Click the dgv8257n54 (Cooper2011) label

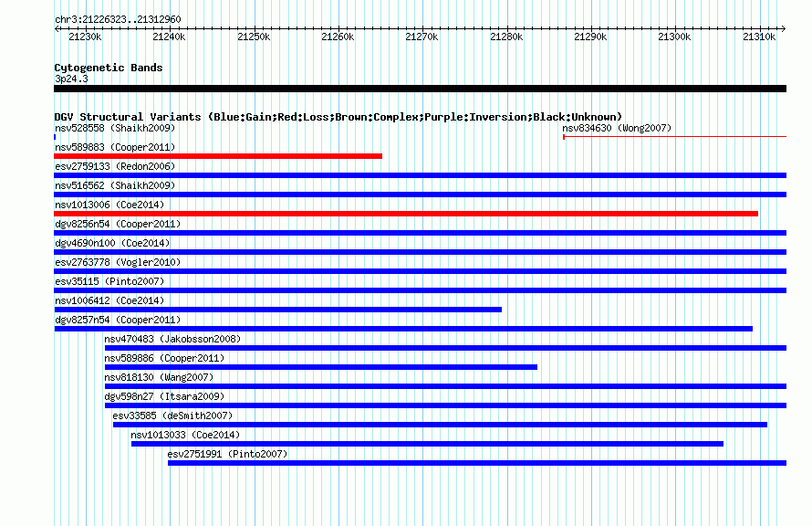pyautogui.click(x=118, y=320)
